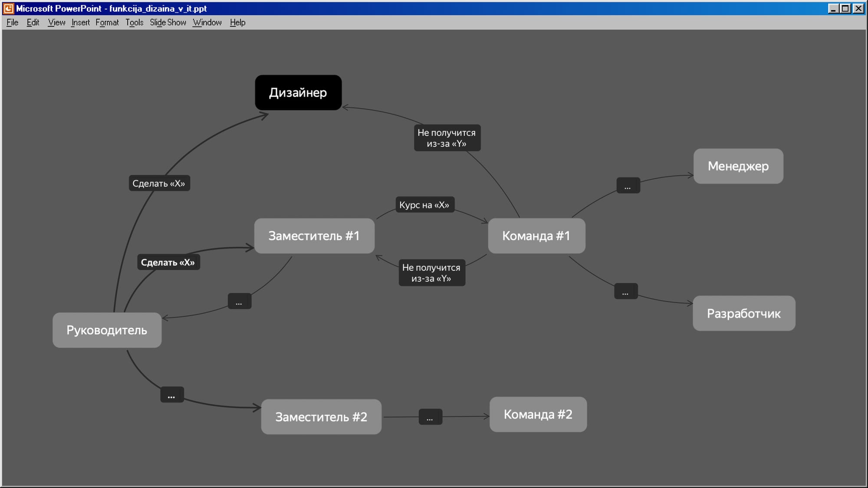This screenshot has height=488, width=868.
Task: Open the Insert menu
Action: [80, 23]
